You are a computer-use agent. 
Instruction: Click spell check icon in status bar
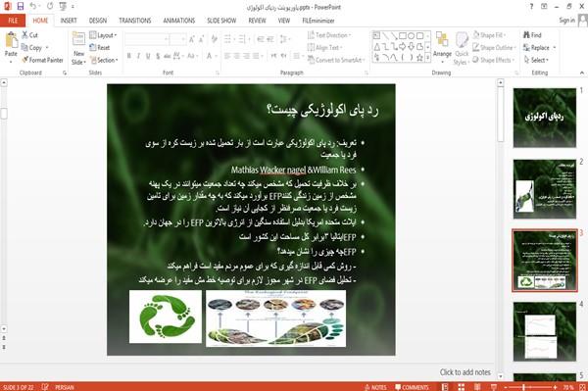45,387
